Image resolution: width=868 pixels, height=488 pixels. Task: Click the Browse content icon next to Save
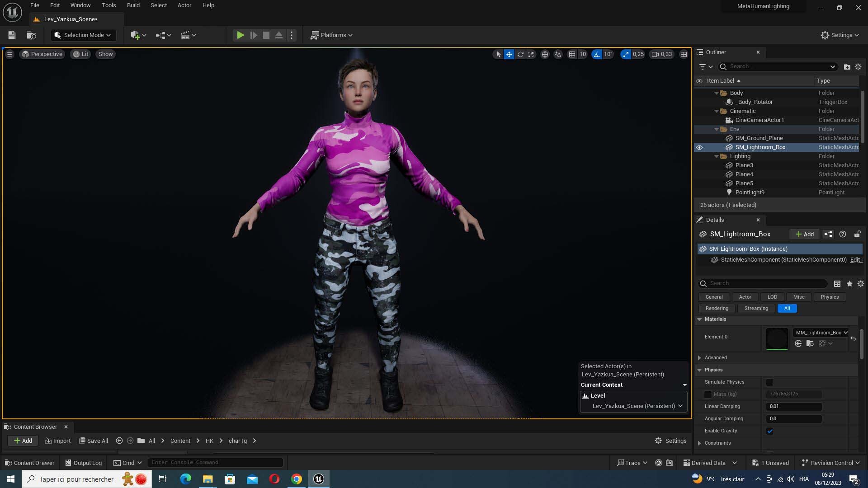(31, 35)
